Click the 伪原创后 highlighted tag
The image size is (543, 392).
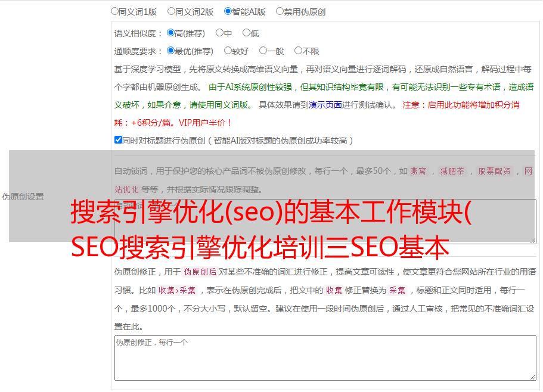pyautogui.click(x=200, y=272)
